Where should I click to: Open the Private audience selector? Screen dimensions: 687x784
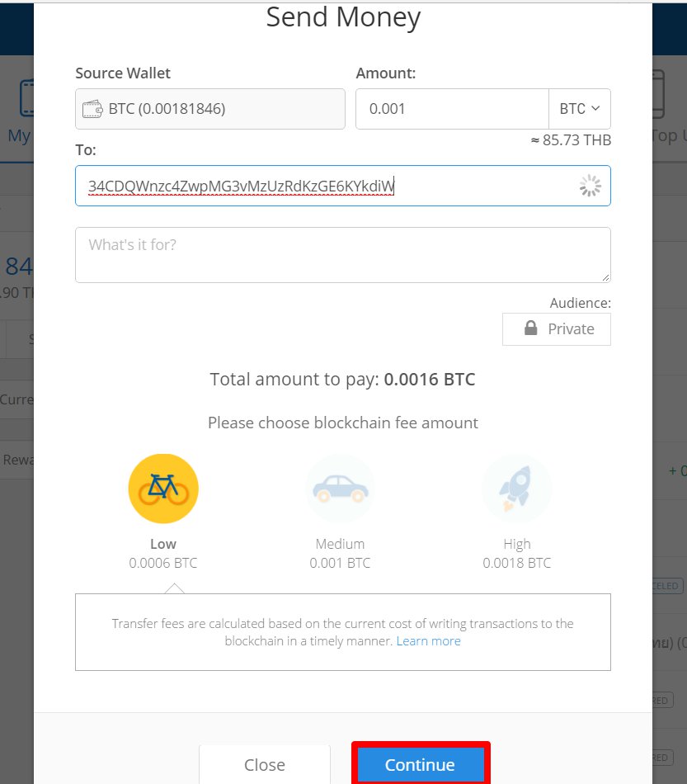click(557, 329)
